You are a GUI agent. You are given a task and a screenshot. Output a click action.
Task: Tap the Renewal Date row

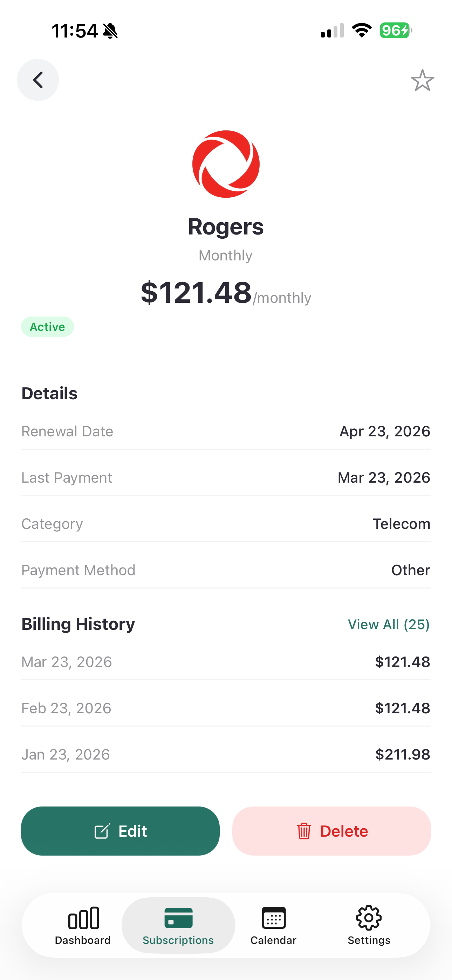click(x=226, y=431)
